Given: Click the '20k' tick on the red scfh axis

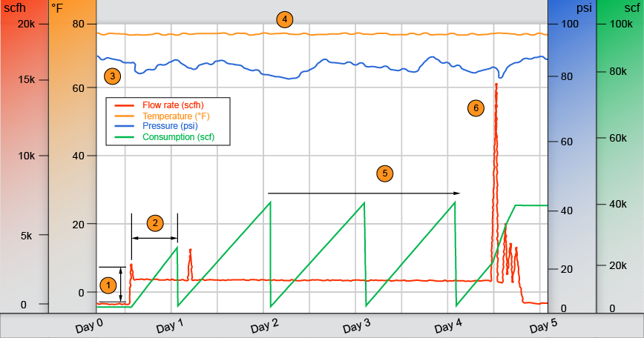Looking at the screenshot, I should pyautogui.click(x=26, y=24).
